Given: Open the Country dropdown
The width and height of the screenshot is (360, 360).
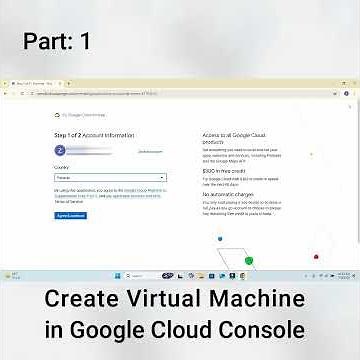Looking at the screenshot, I should pyautogui.click(x=110, y=178).
